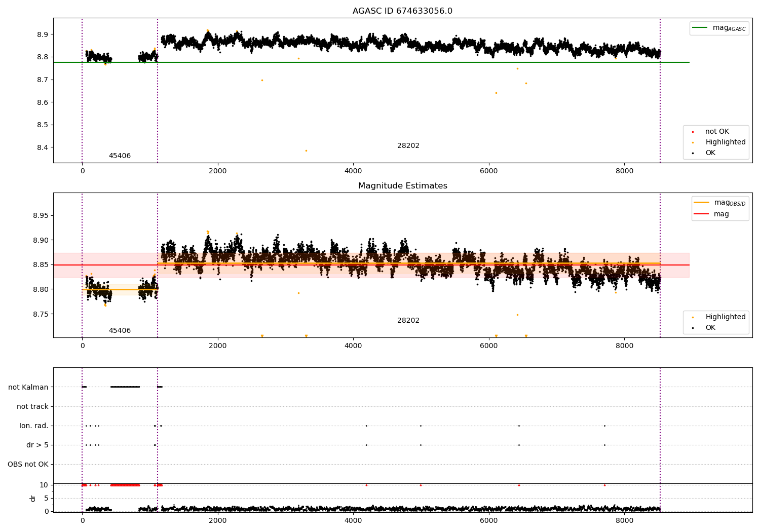Click x-axis tick 4000 under the Magnitude Estimates plot
The height and width of the screenshot is (532, 760).
pos(353,346)
